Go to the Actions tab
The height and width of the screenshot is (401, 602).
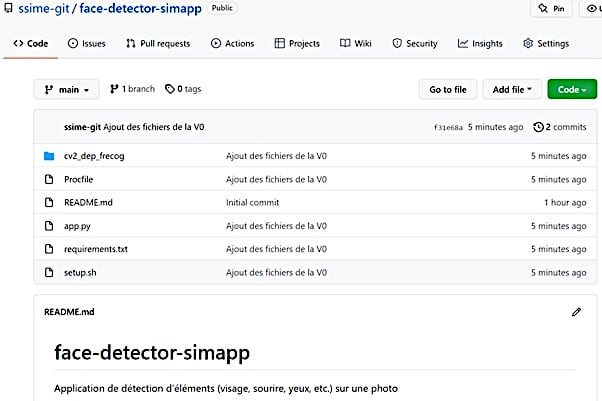[232, 43]
